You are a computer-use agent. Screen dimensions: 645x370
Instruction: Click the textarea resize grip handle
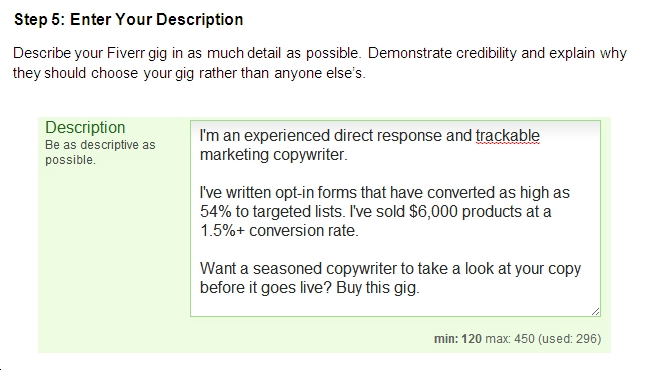click(x=596, y=312)
